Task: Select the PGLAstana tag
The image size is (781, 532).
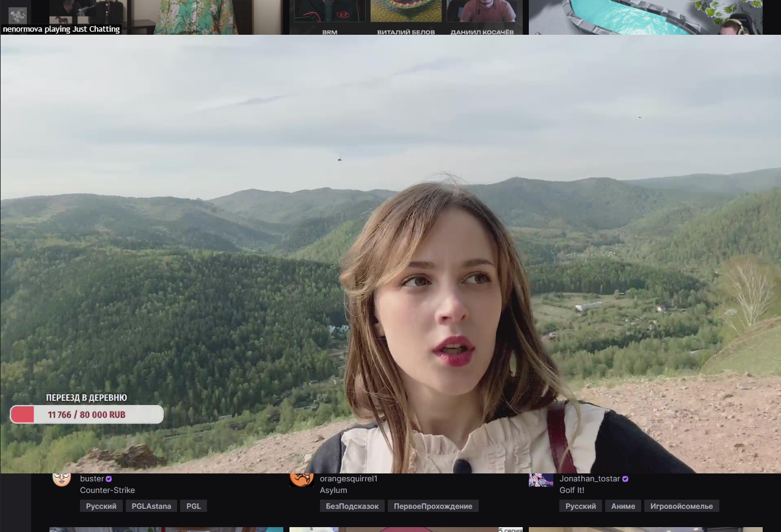Action: point(151,506)
